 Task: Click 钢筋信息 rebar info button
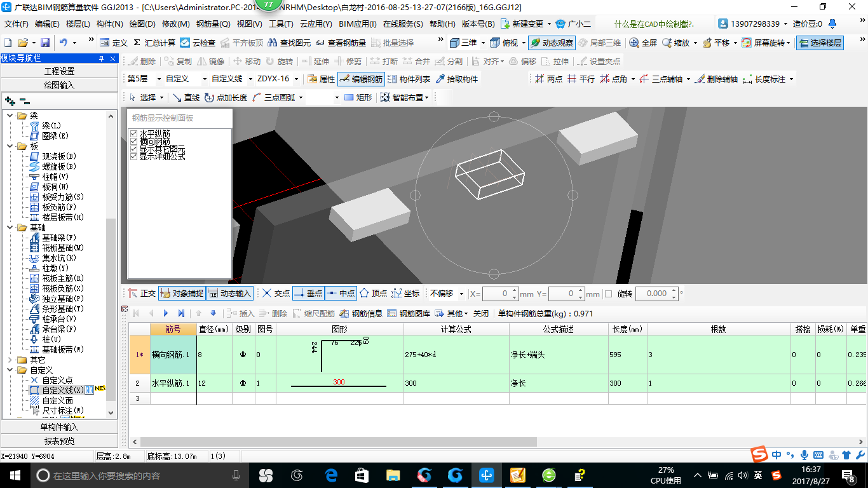[361, 313]
